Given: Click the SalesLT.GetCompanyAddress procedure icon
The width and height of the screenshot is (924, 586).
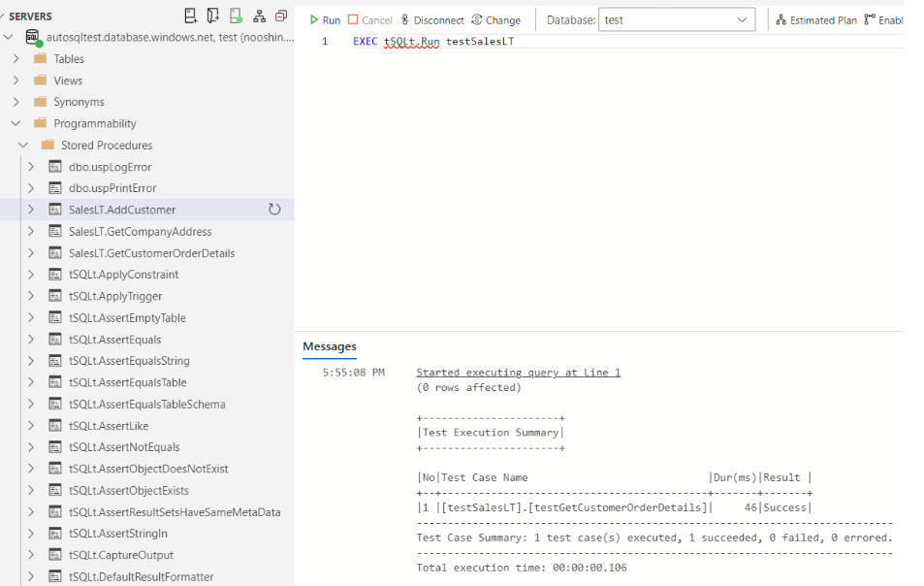Looking at the screenshot, I should [x=55, y=232].
